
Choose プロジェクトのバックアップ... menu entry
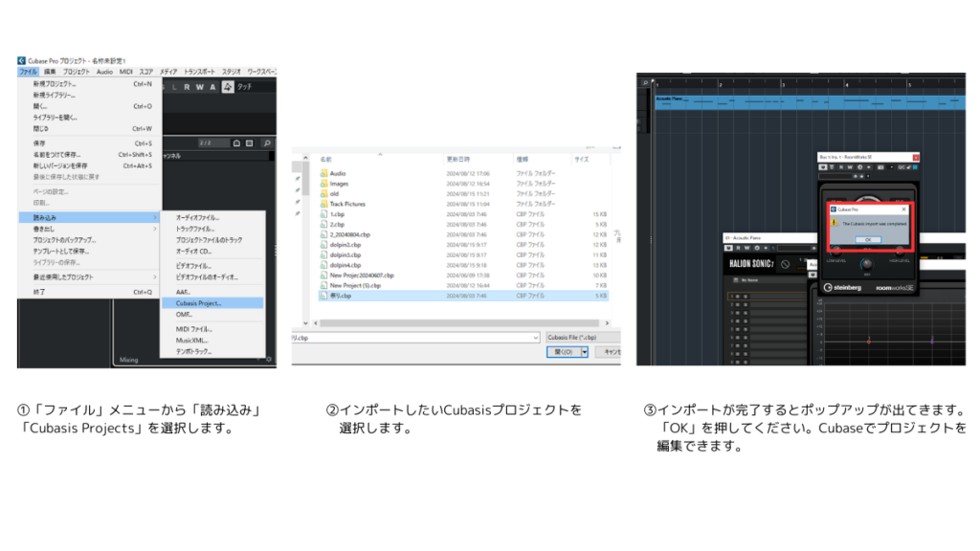click(x=90, y=240)
